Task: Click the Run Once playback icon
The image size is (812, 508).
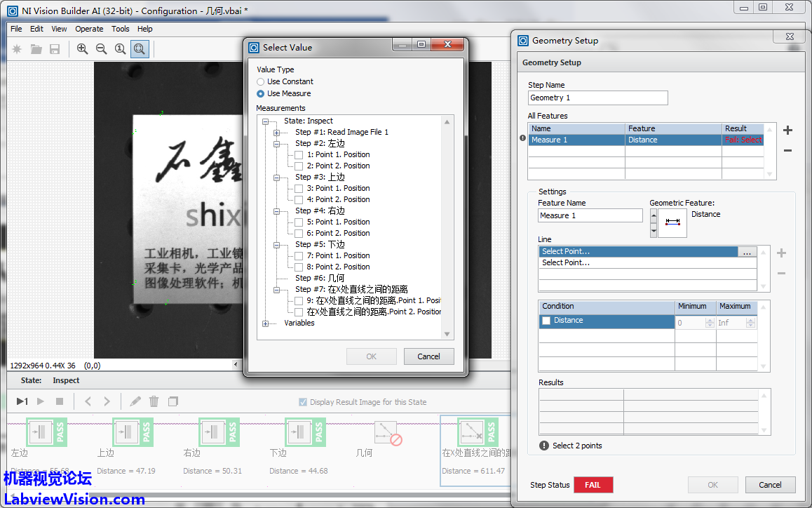Action: [x=22, y=401]
